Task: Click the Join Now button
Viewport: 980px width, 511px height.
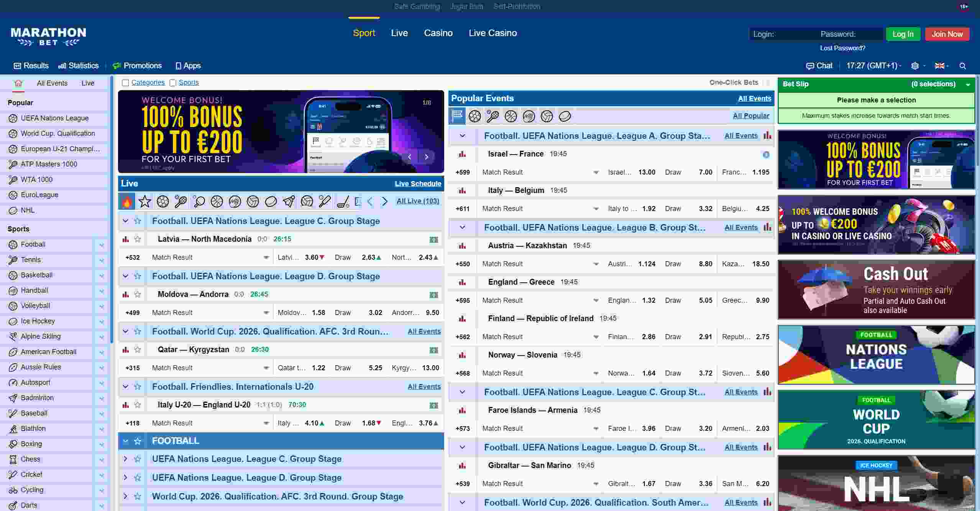Action: pyautogui.click(x=947, y=34)
